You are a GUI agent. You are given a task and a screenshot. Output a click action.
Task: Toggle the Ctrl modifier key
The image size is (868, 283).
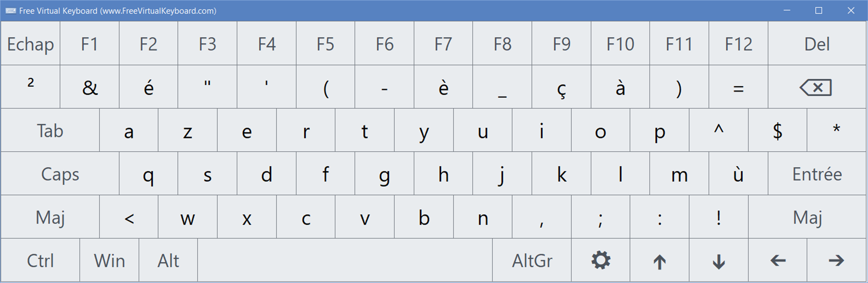click(x=40, y=260)
